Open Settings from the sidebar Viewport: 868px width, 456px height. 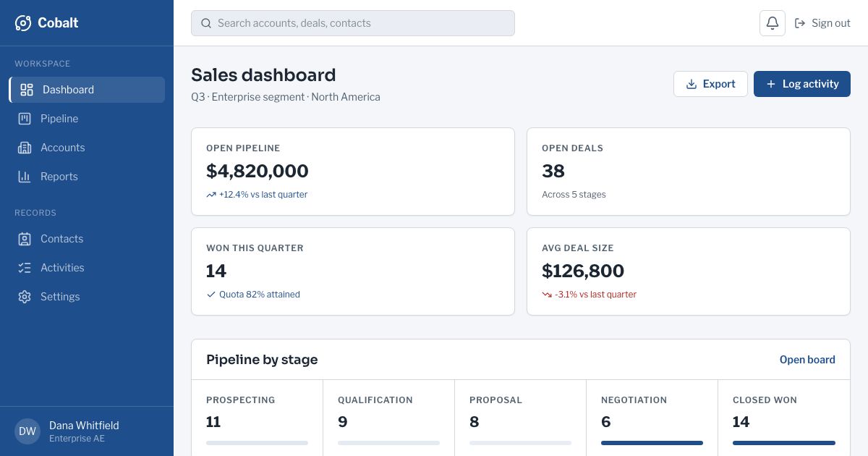[87, 297]
